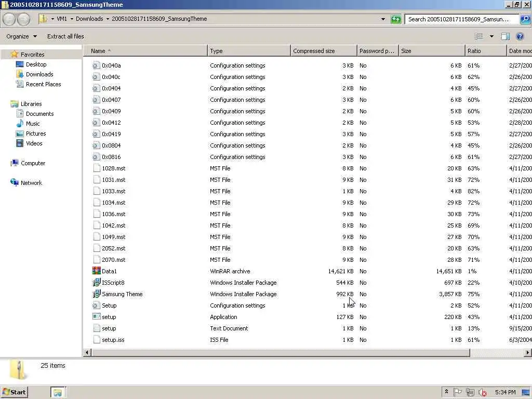Click the volume muted tray icon

pos(482,392)
